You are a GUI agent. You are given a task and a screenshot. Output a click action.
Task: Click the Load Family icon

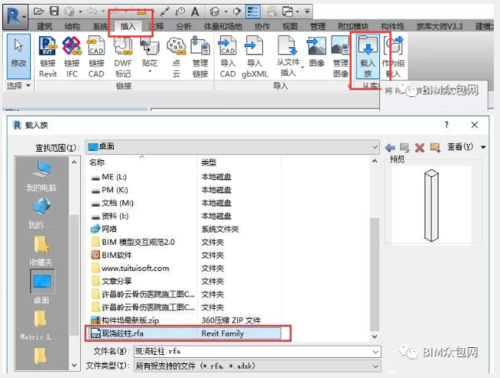[368, 56]
